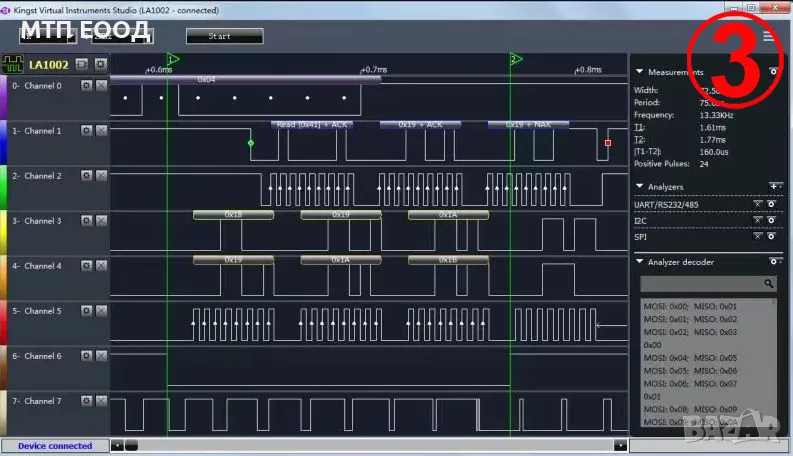
Task: Remove Channel 1 using its X icon
Action: pos(101,131)
